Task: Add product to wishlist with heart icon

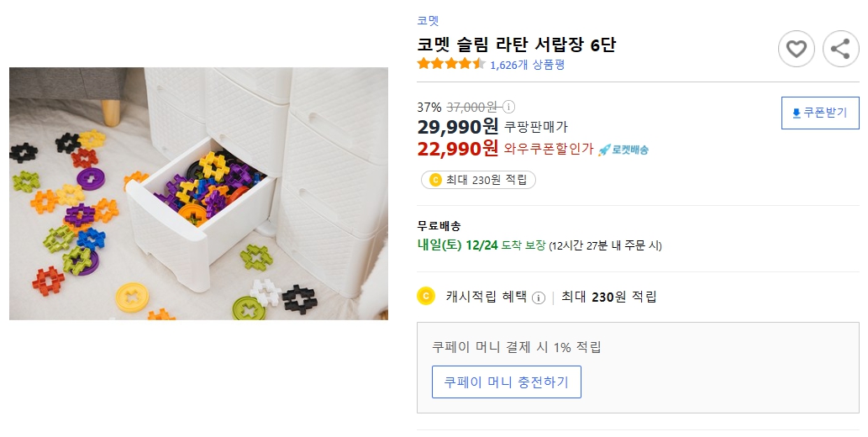Action: pos(796,49)
